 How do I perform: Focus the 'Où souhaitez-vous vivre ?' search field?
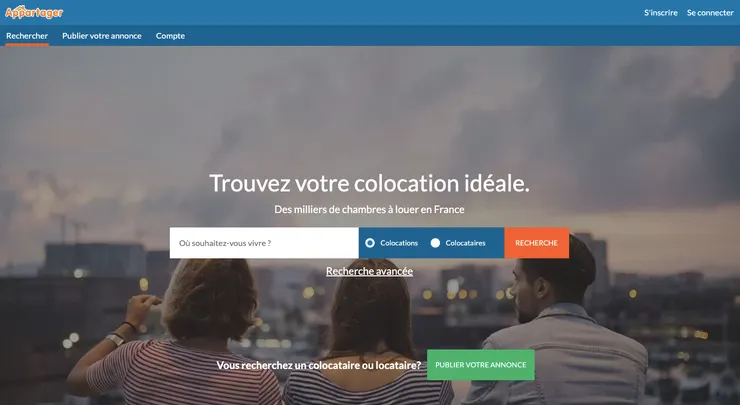pyautogui.click(x=264, y=243)
